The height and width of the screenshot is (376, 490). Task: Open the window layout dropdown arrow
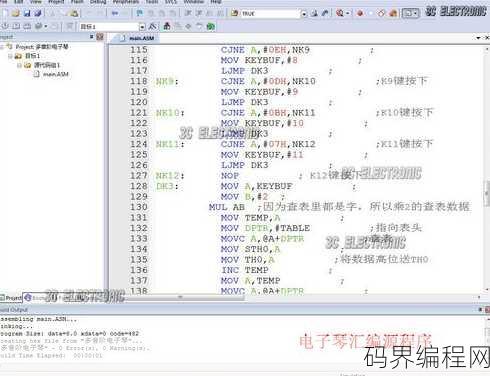click(415, 13)
